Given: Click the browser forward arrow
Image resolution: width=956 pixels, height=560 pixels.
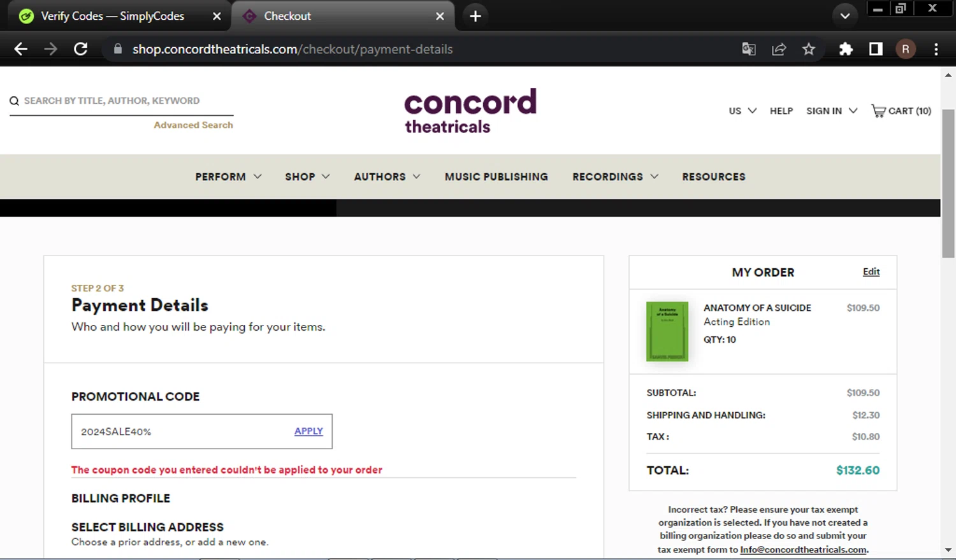Looking at the screenshot, I should pos(50,49).
